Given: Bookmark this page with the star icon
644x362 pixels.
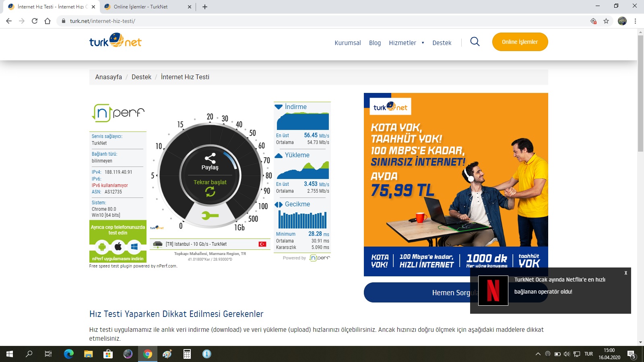Looking at the screenshot, I should 606,21.
